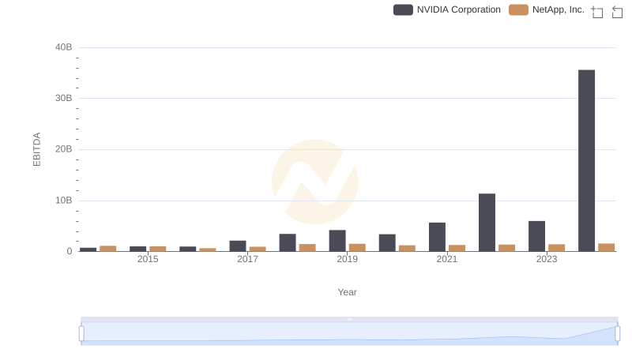Click the NVIDIA bar for 2017

tap(238, 246)
